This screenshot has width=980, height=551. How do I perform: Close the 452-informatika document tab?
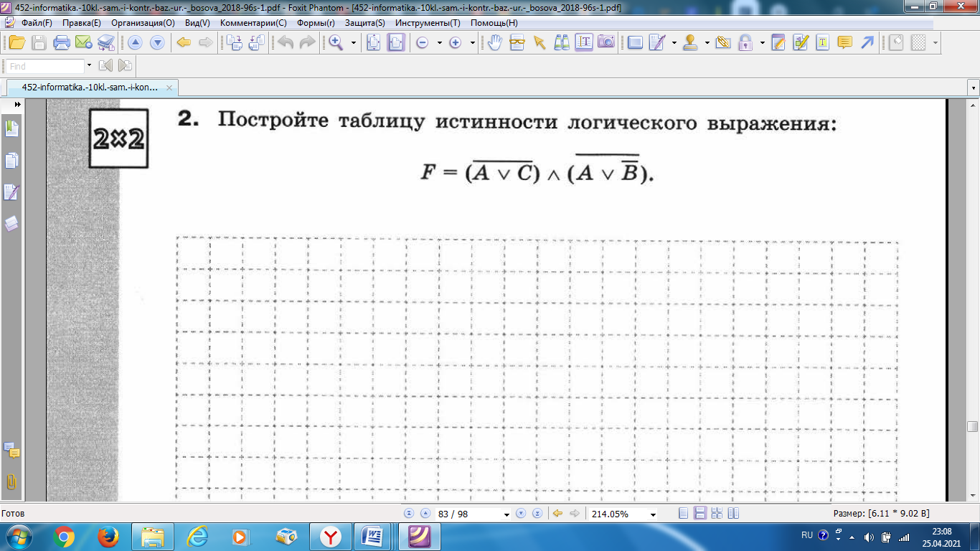click(x=169, y=88)
